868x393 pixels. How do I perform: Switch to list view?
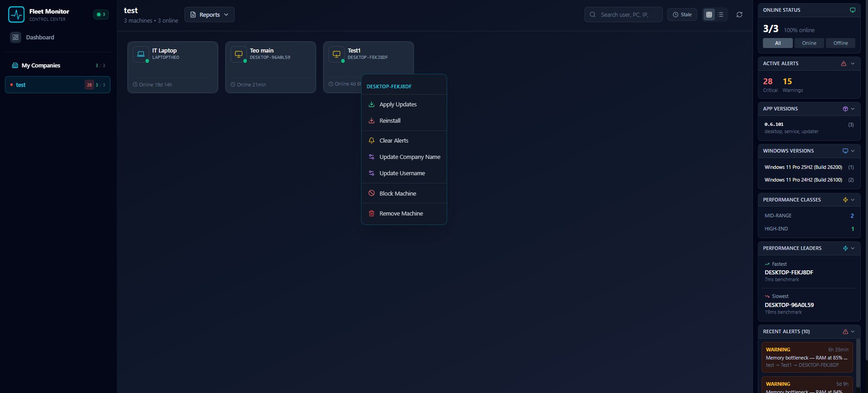tap(721, 14)
